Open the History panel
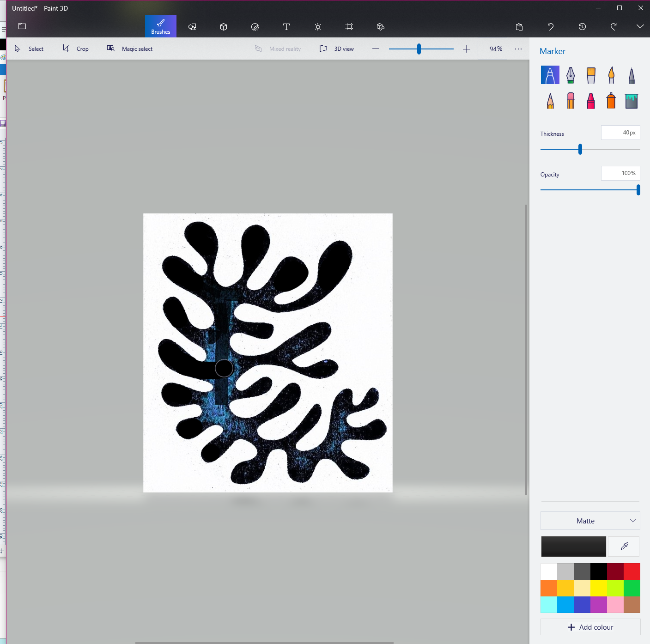This screenshot has width=650, height=644. (582, 27)
